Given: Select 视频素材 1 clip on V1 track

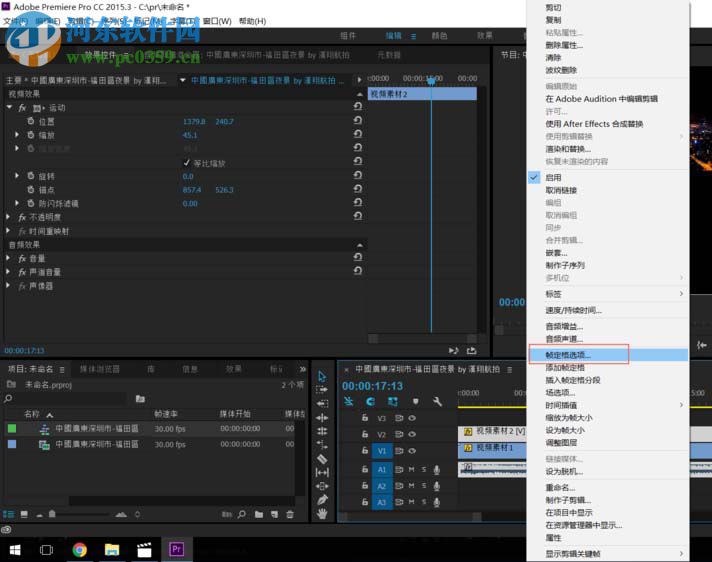Looking at the screenshot, I should tap(495, 448).
